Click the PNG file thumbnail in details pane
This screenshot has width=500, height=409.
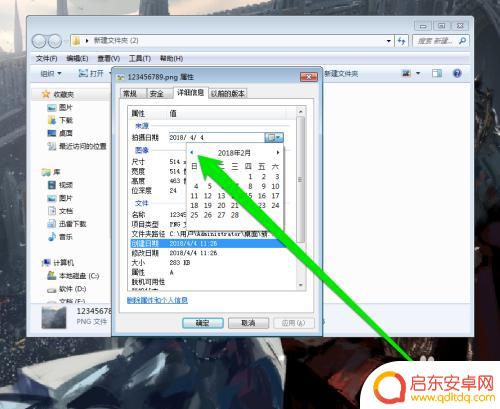point(54,317)
